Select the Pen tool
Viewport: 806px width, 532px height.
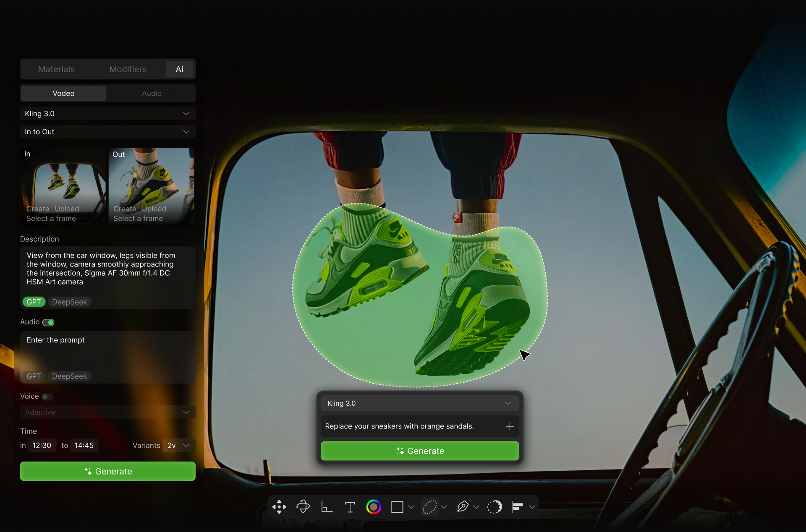pos(463,507)
